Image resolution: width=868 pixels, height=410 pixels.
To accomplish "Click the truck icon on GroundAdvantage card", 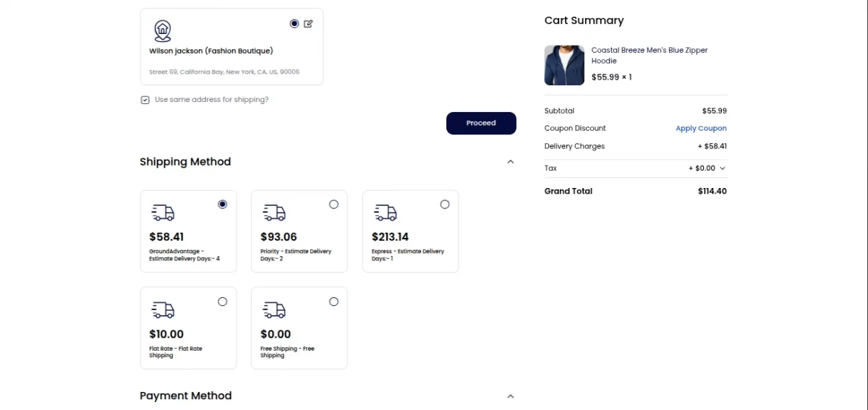I will click(x=163, y=213).
